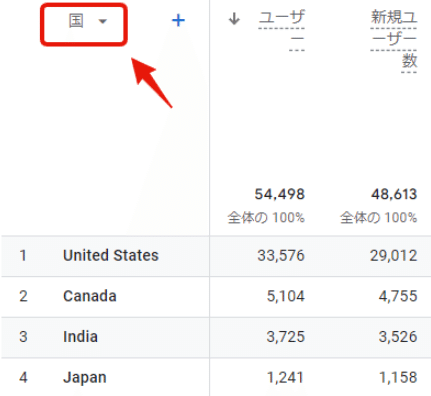This screenshot has height=396, width=431.
Task: Click row number 2 of Canada
Action: (x=23, y=296)
